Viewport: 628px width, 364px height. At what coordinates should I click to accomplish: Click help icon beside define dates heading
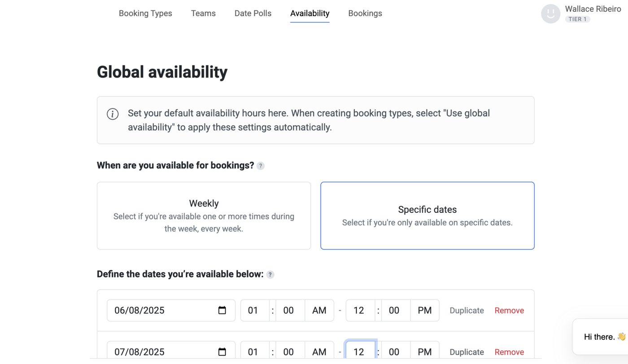(x=270, y=275)
